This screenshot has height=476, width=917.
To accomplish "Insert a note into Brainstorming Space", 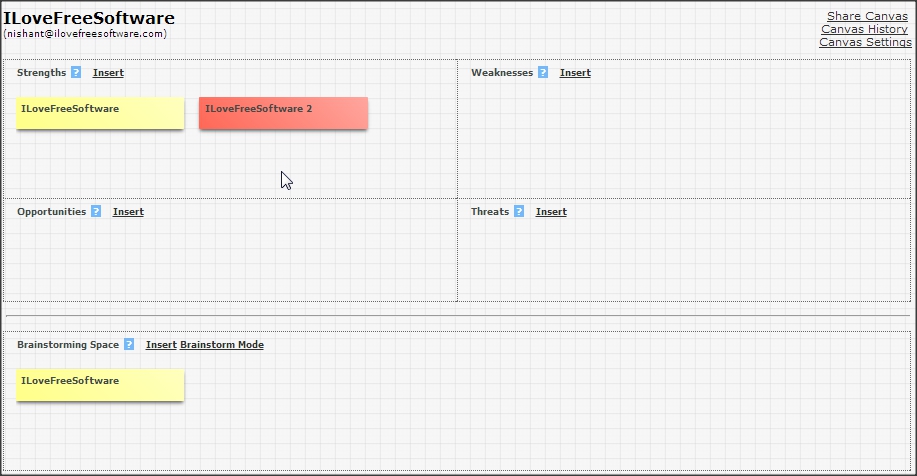I will (161, 344).
